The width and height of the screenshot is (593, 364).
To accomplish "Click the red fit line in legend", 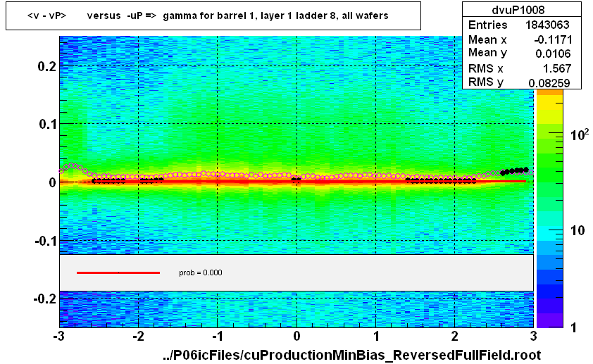I will [118, 272].
